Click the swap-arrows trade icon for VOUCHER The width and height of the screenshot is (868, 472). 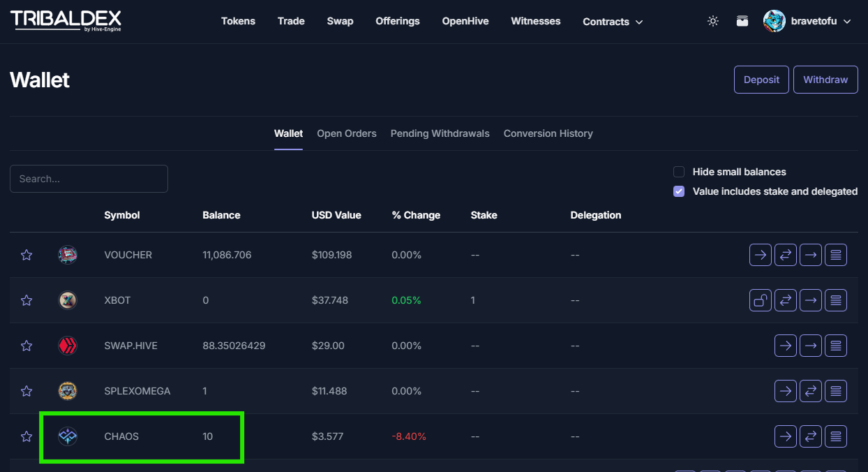pyautogui.click(x=786, y=255)
